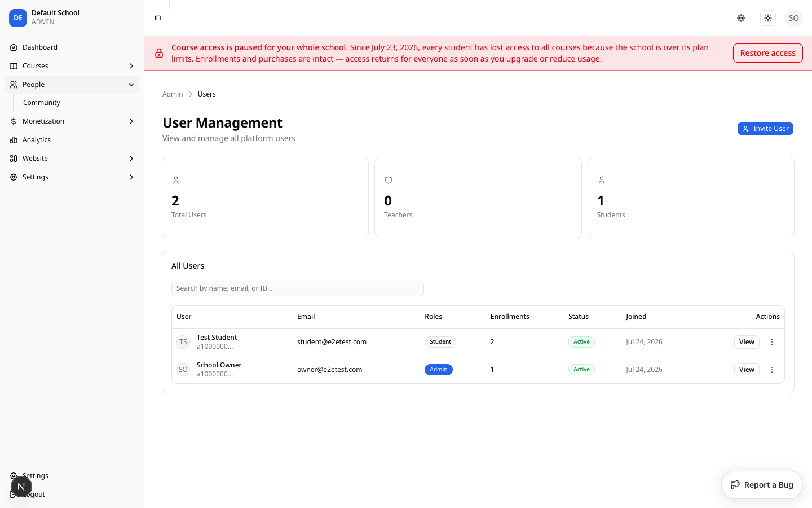Click the TS avatar of Test Student

coord(183,342)
